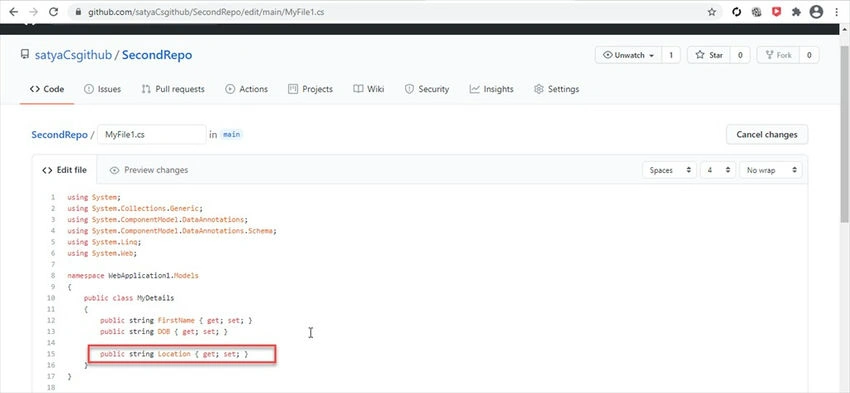Open the Projects tab

(310, 89)
